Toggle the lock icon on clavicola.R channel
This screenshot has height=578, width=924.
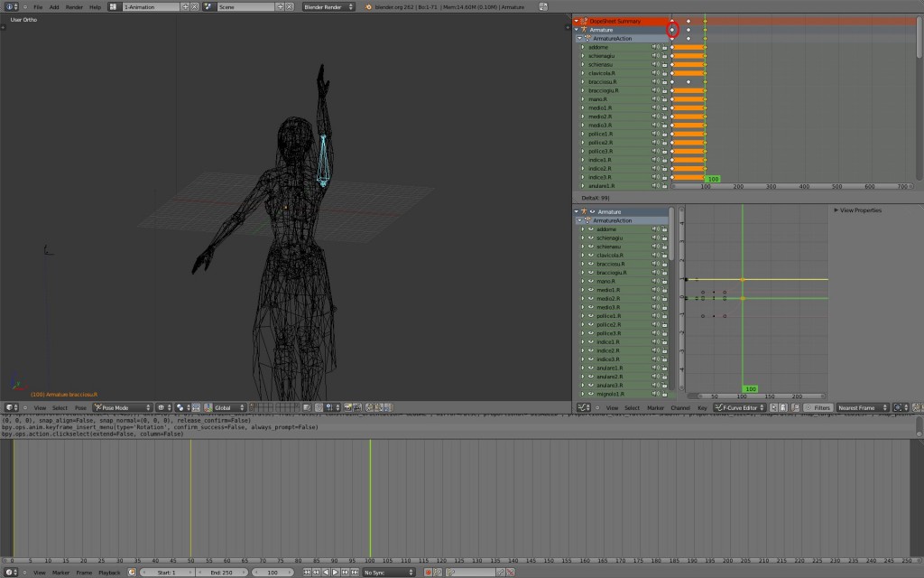pos(665,73)
